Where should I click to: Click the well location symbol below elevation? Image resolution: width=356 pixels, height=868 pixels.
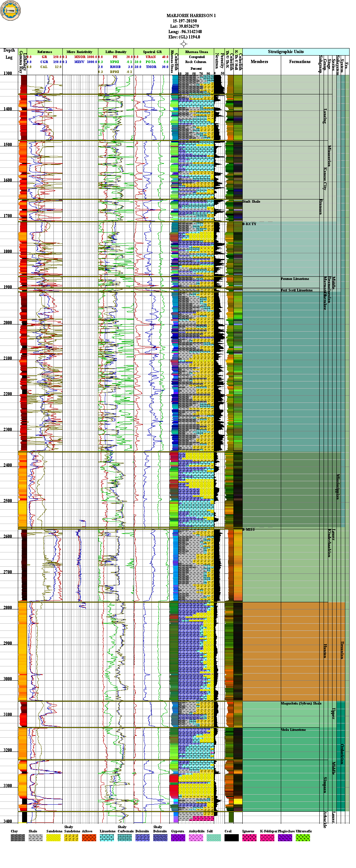point(184,44)
